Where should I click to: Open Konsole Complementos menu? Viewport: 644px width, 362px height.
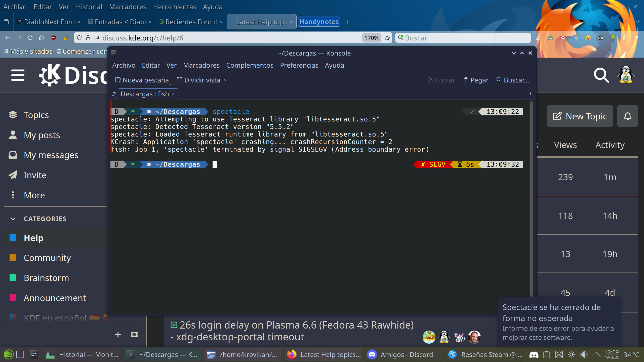250,65
